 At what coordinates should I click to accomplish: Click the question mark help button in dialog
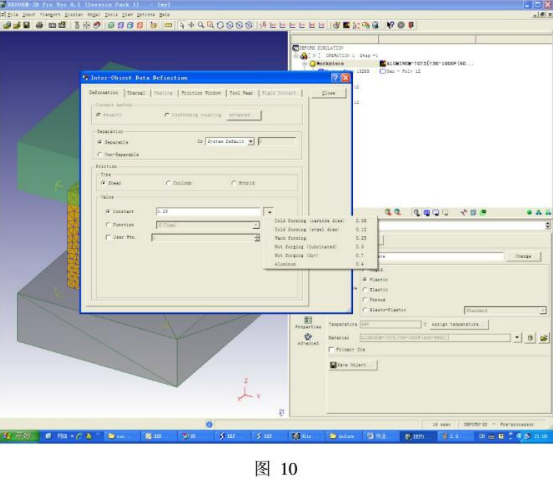coord(335,78)
